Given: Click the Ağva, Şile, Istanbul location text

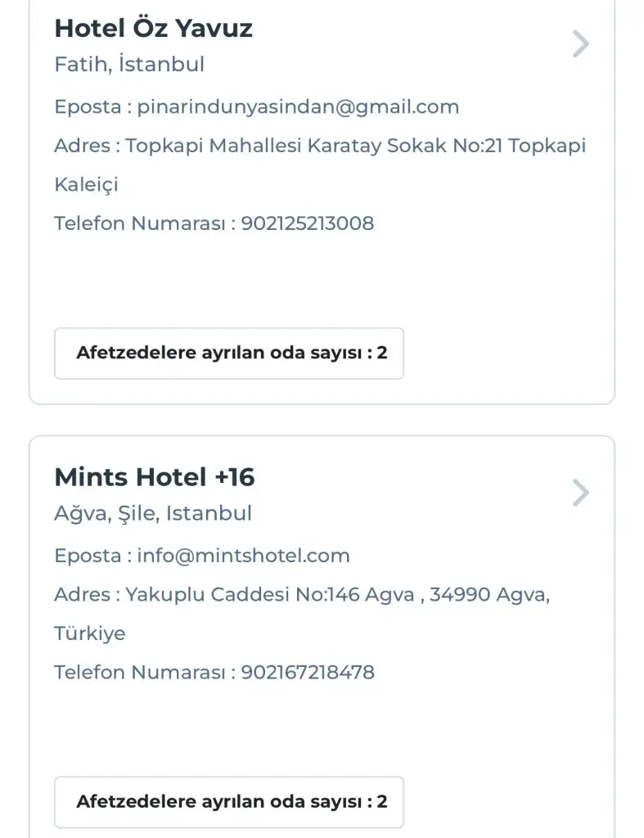Looking at the screenshot, I should (x=153, y=514).
